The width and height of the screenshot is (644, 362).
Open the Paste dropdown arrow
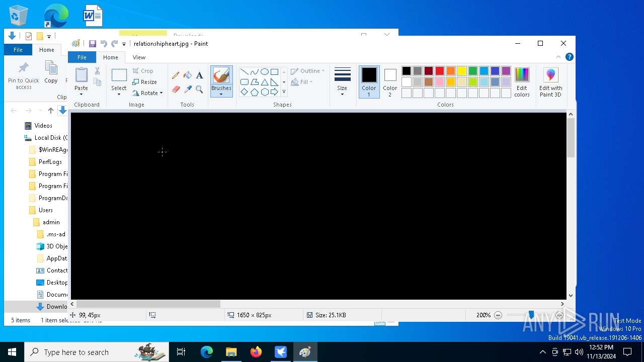point(81,95)
